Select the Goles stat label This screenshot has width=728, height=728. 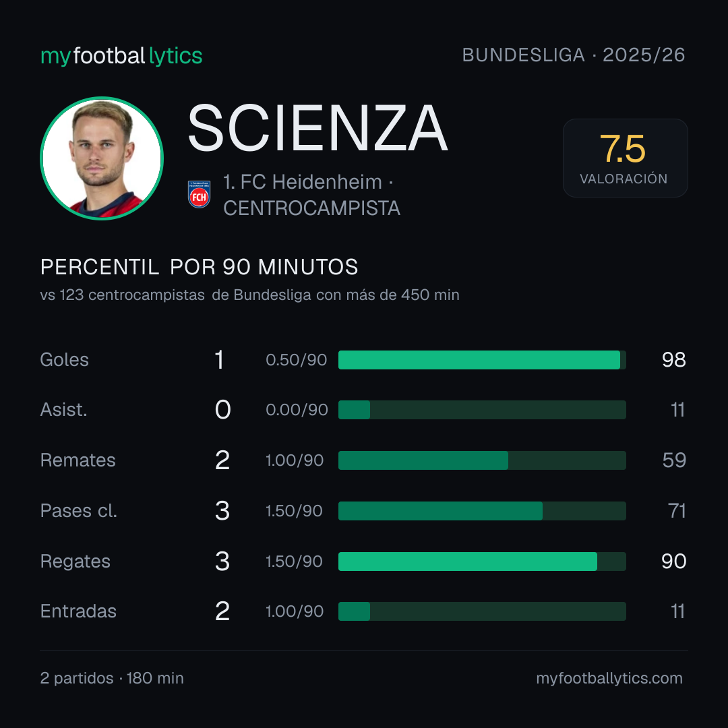(x=64, y=360)
